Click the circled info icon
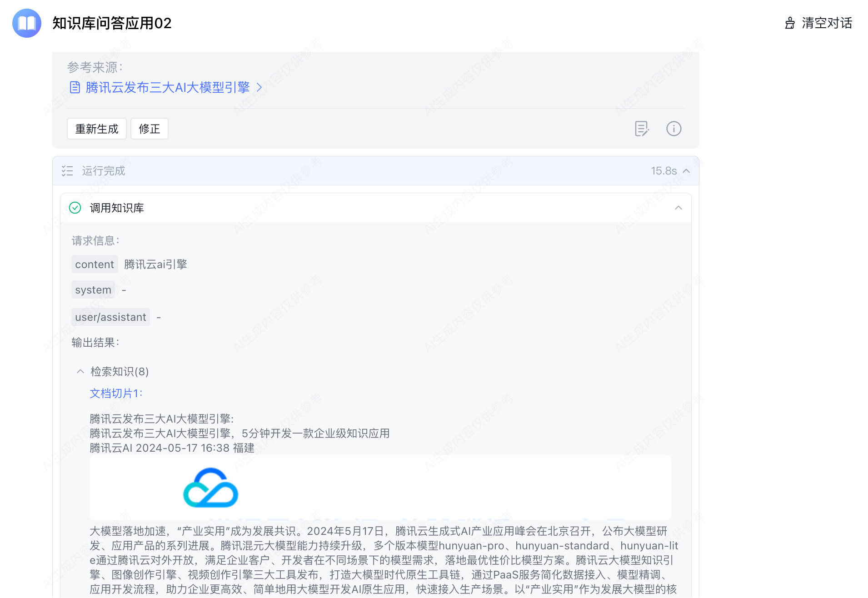The image size is (868, 598). [x=673, y=129]
